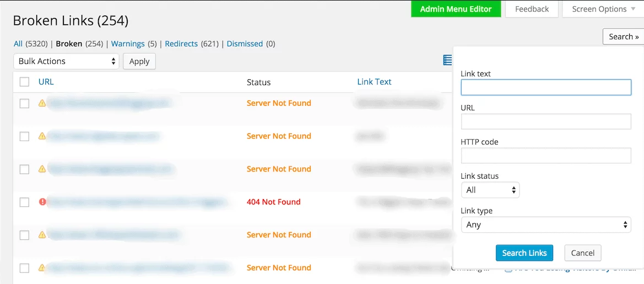Click the warning icon in the bottom row
This screenshot has width=644, height=284.
(x=42, y=267)
